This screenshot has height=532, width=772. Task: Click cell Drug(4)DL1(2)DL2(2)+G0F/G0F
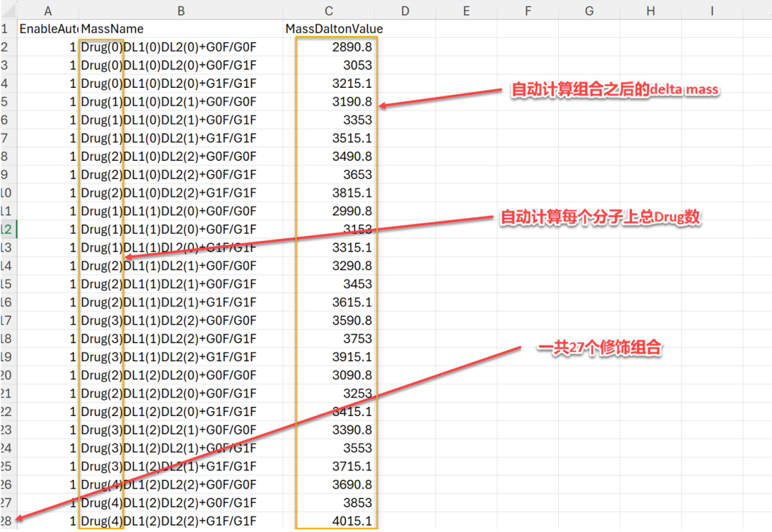(169, 484)
